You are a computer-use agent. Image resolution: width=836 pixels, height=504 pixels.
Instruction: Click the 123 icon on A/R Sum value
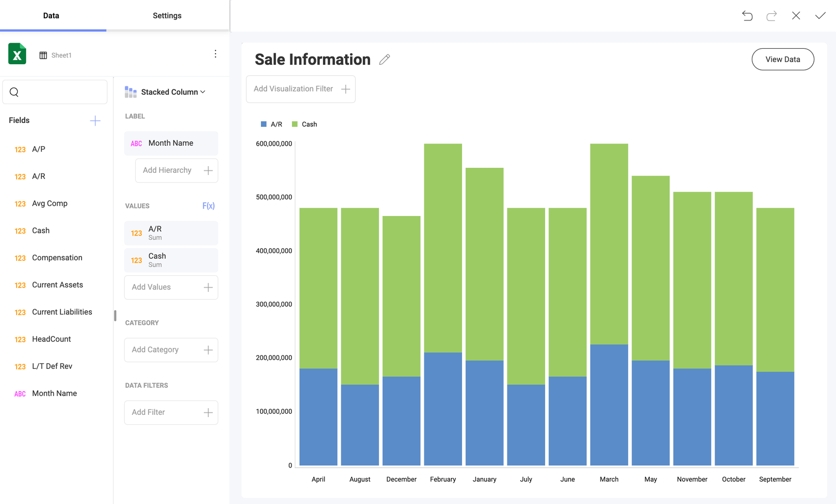tap(136, 234)
